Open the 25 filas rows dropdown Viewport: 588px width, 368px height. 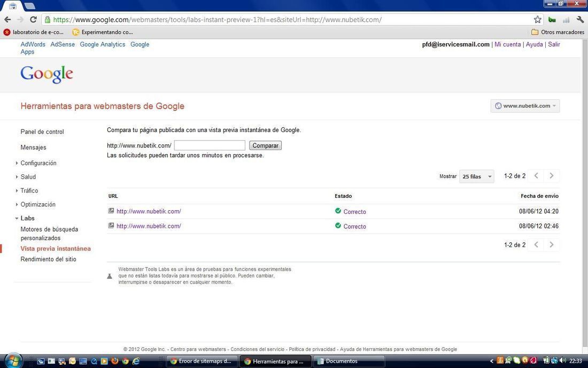coord(477,177)
